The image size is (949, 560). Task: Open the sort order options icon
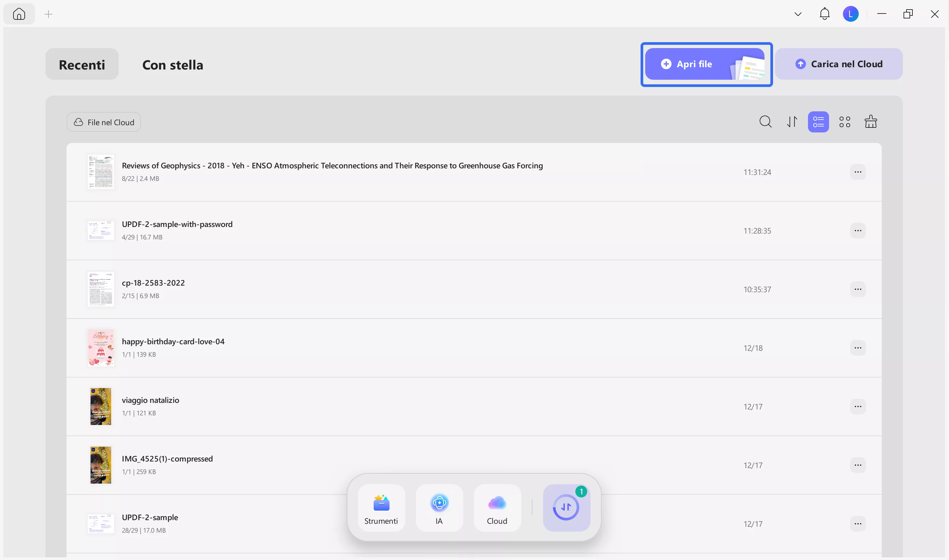point(792,122)
